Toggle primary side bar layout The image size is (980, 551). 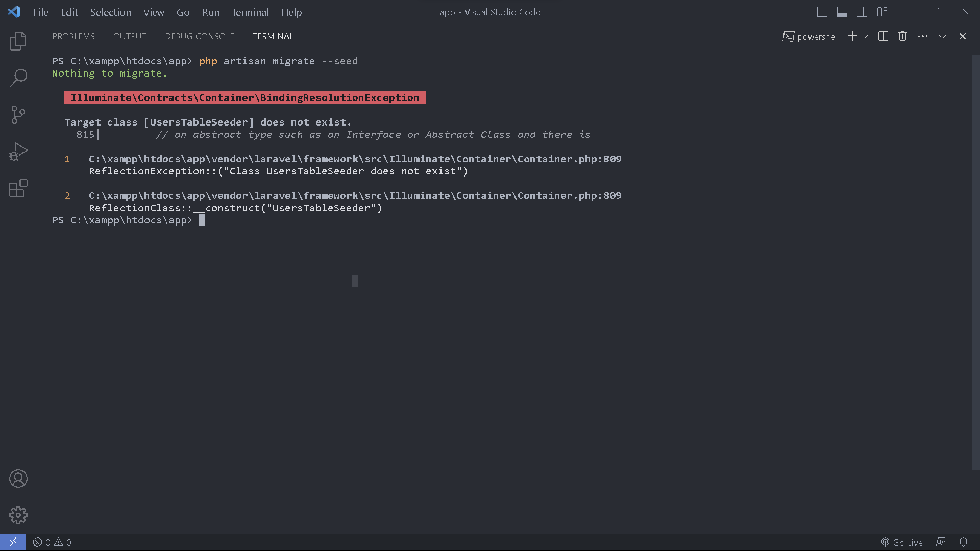[x=822, y=12]
